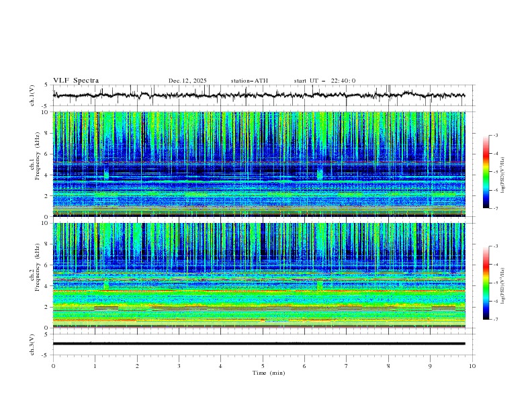532x411 pixels.
Task: Select the 5 minute mark on time axis
Action: click(263, 366)
